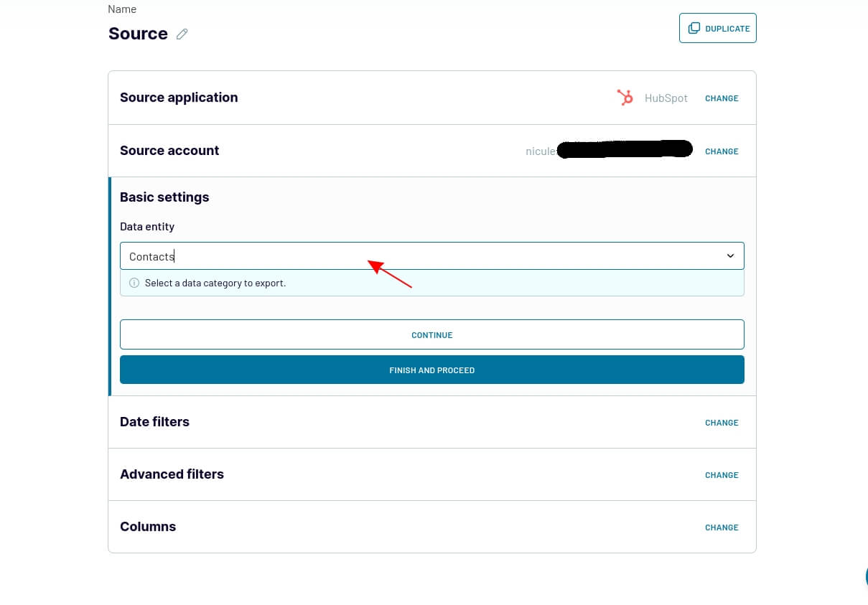Click Finish and Proceed
Image resolution: width=868 pixels, height=605 pixels.
pyautogui.click(x=432, y=370)
